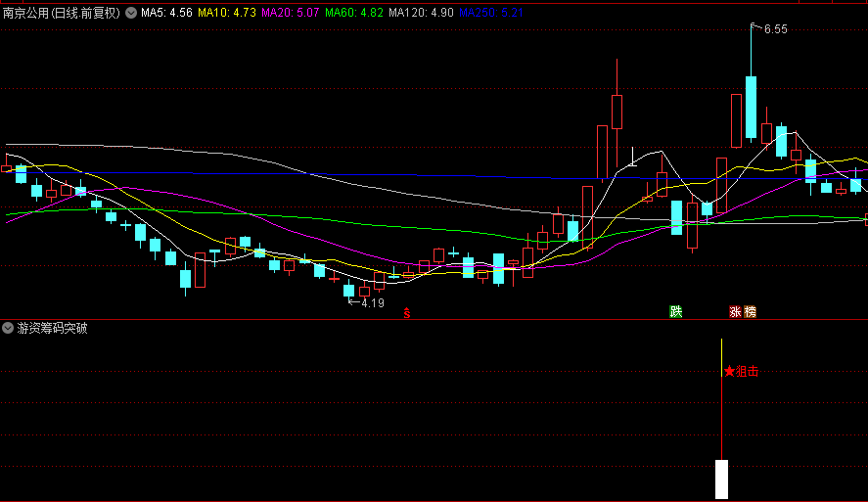868x502 pixels.
Task: Select the MA5: 4.56 label
Action: click(166, 12)
